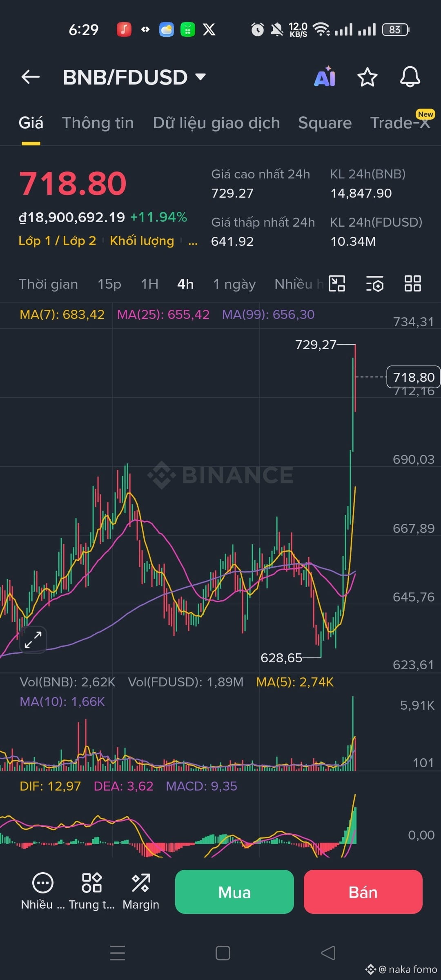Add pair to favorites with star

(367, 77)
